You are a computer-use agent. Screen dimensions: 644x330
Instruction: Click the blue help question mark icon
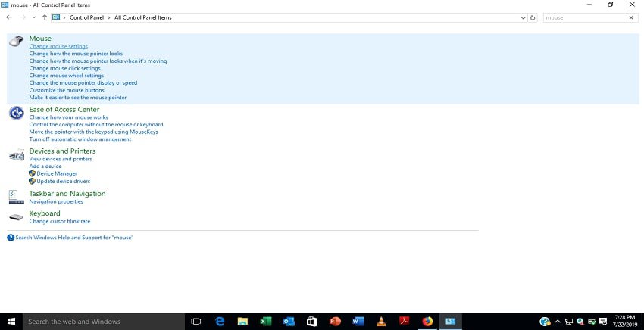click(11, 238)
